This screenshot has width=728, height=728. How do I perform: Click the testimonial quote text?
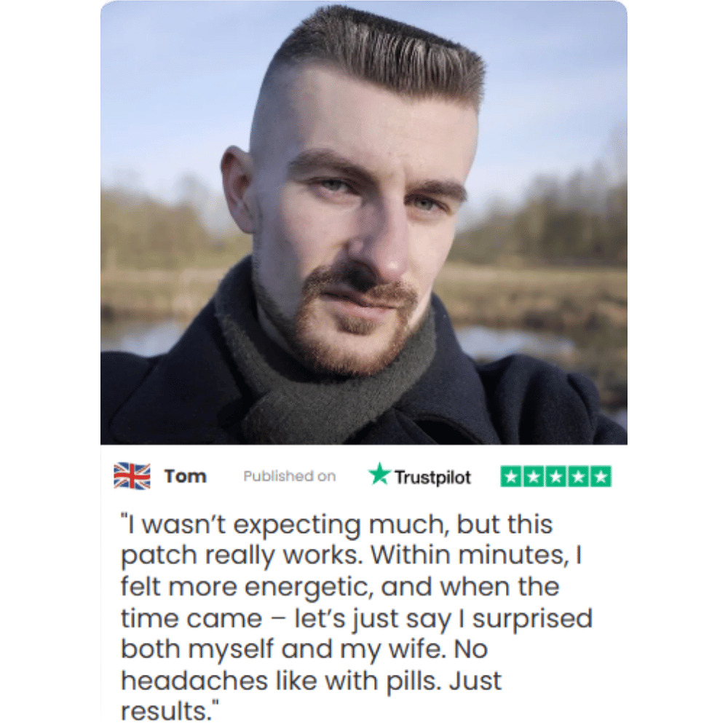[x=357, y=617]
